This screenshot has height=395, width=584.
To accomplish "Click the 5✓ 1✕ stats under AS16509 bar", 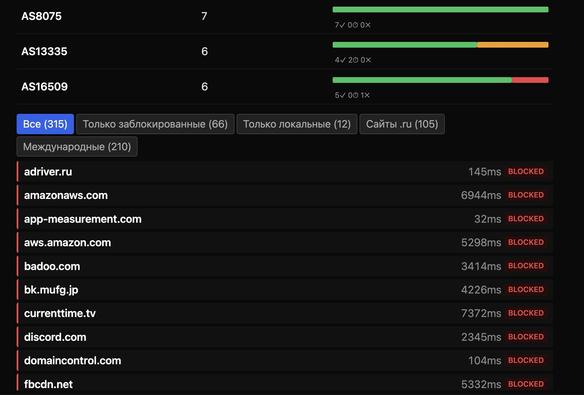I will pos(352,95).
